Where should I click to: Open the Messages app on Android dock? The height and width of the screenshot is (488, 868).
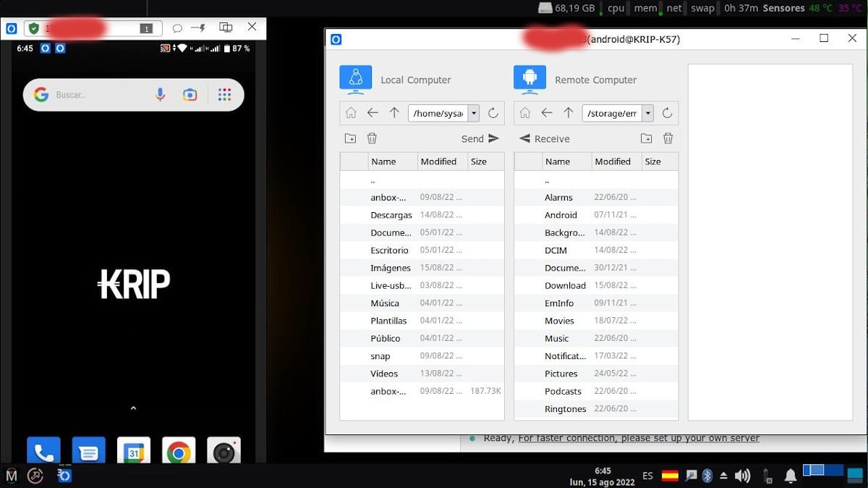tap(88, 450)
